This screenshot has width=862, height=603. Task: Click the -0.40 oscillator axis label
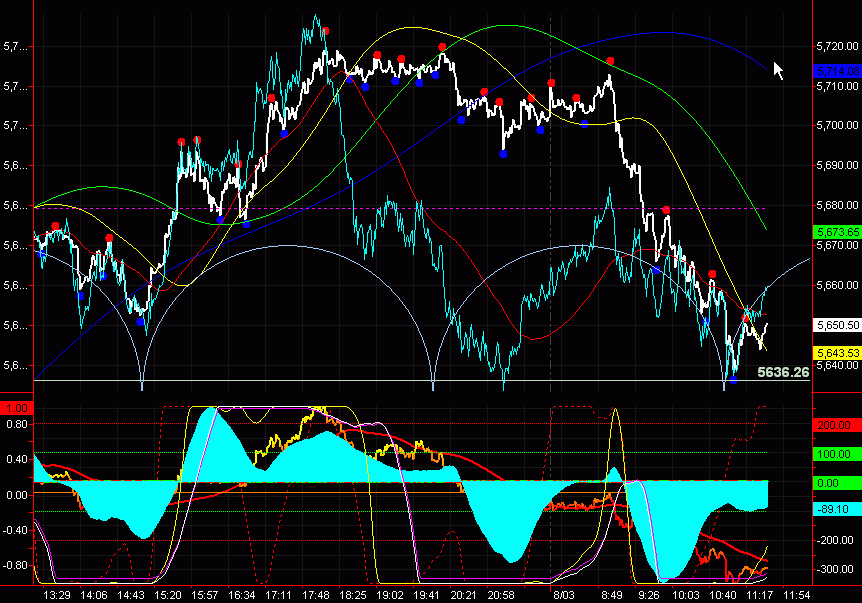pos(15,530)
